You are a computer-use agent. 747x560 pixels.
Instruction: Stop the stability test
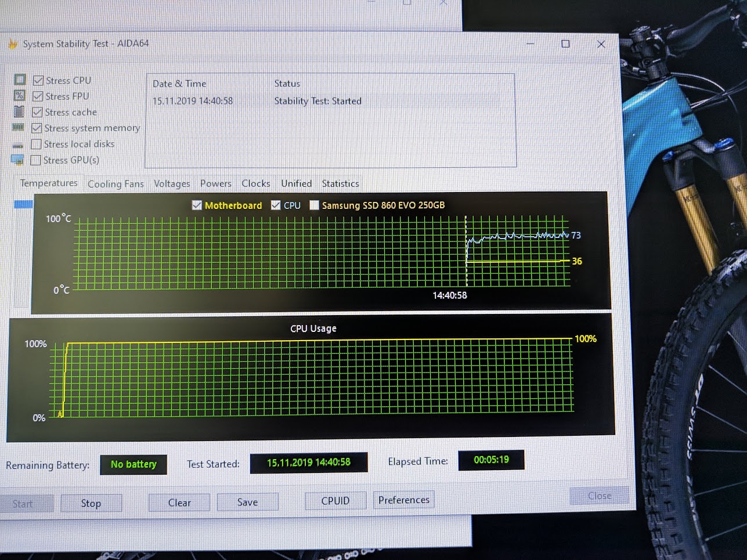[x=91, y=503]
